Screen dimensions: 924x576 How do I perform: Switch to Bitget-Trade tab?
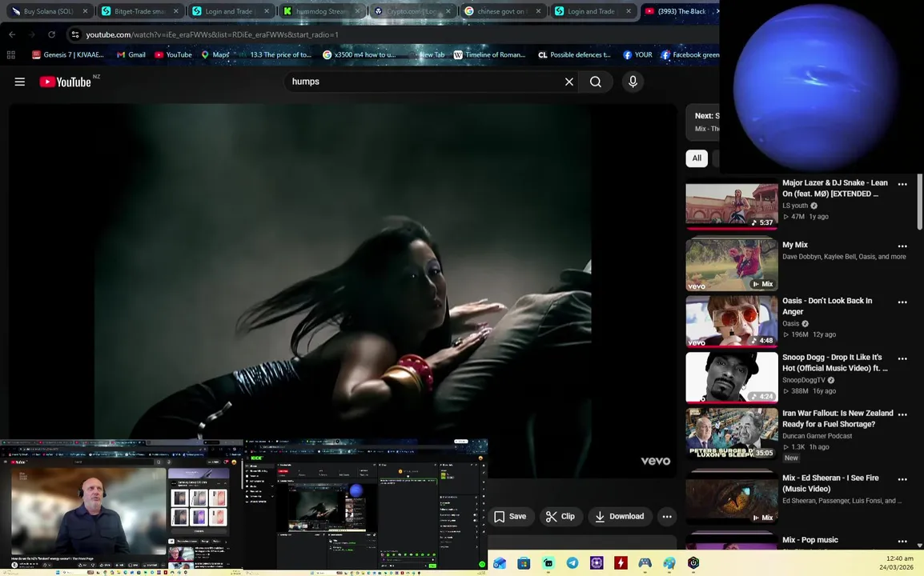pyautogui.click(x=139, y=11)
